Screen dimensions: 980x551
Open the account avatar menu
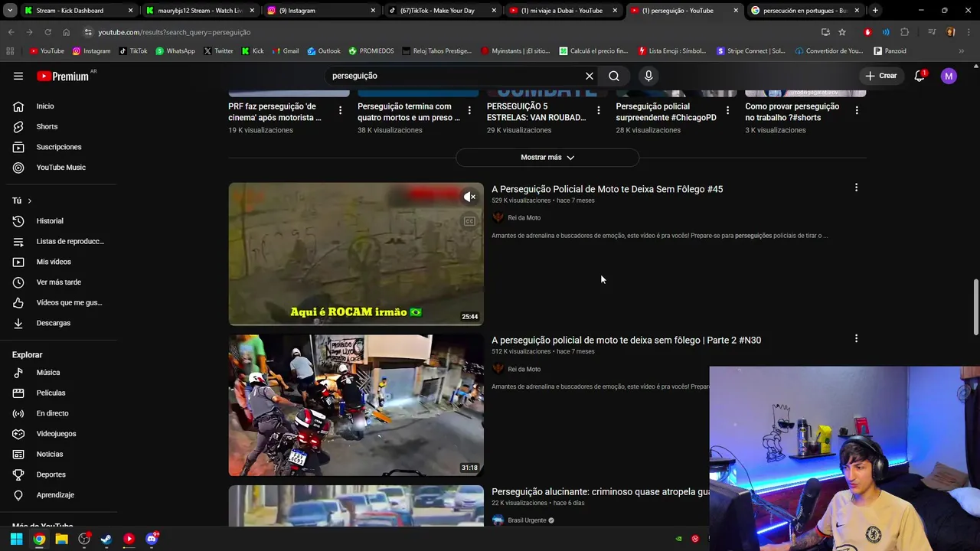point(949,76)
